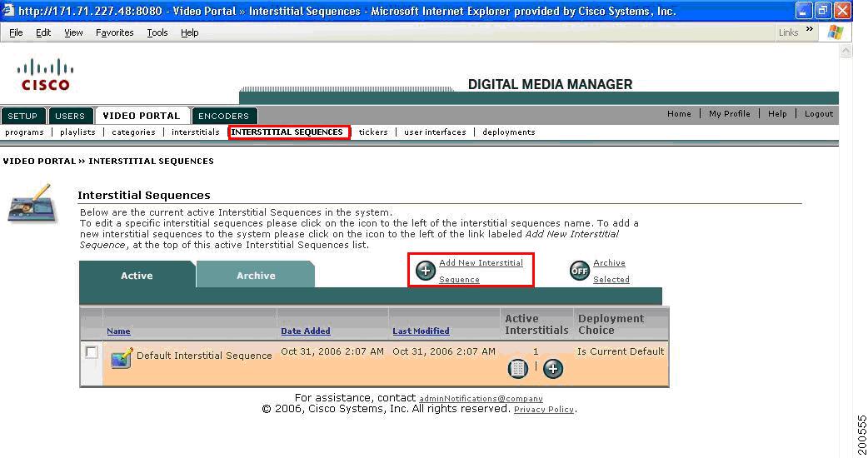
Task: Go to the tickers subsection
Action: point(373,132)
